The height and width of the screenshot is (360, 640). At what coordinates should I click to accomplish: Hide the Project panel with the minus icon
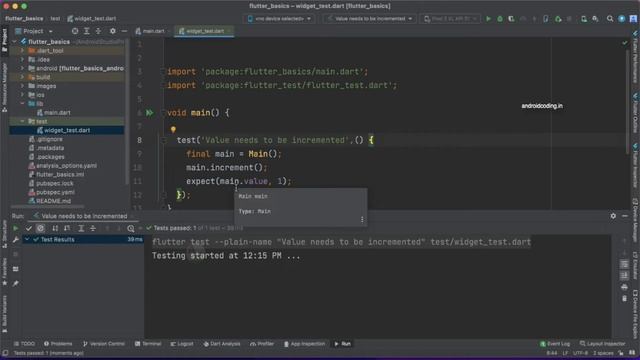click(x=124, y=31)
